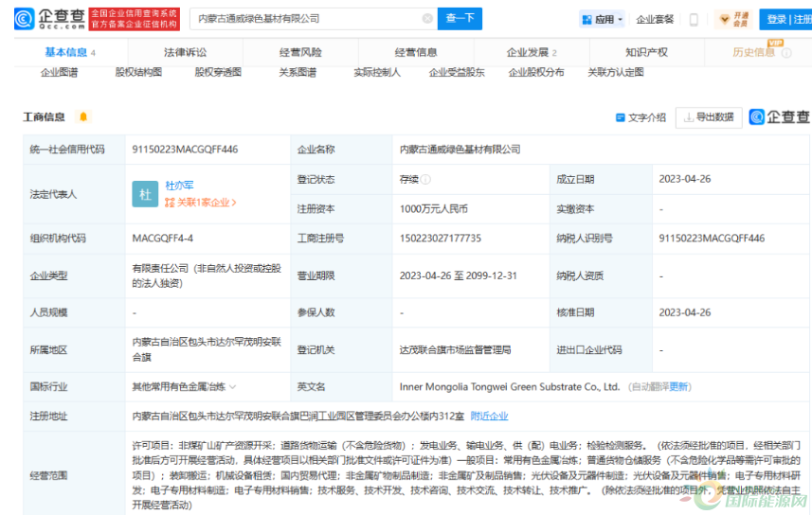Screen dimensions: 812x515
Task: Open the 应用 dropdown menu
Action: click(602, 20)
